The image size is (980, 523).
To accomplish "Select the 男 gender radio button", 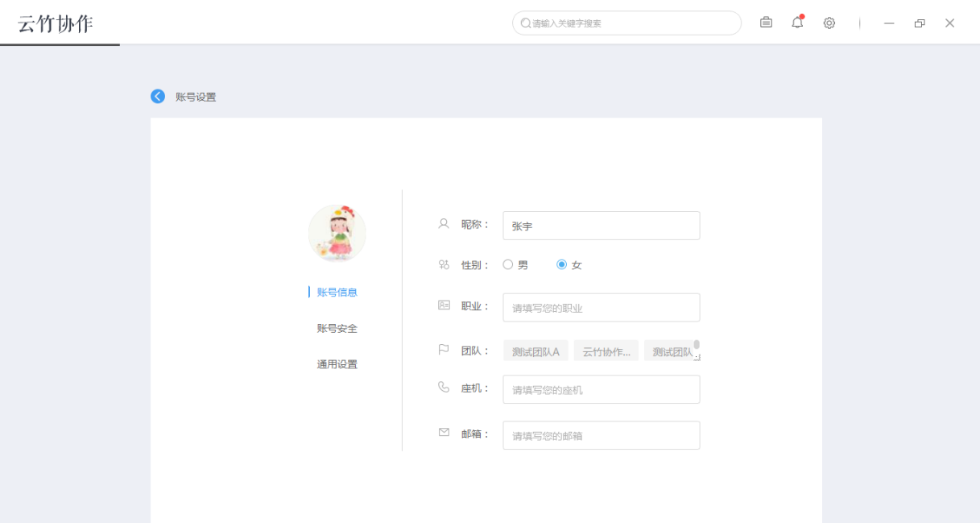I will tap(508, 264).
